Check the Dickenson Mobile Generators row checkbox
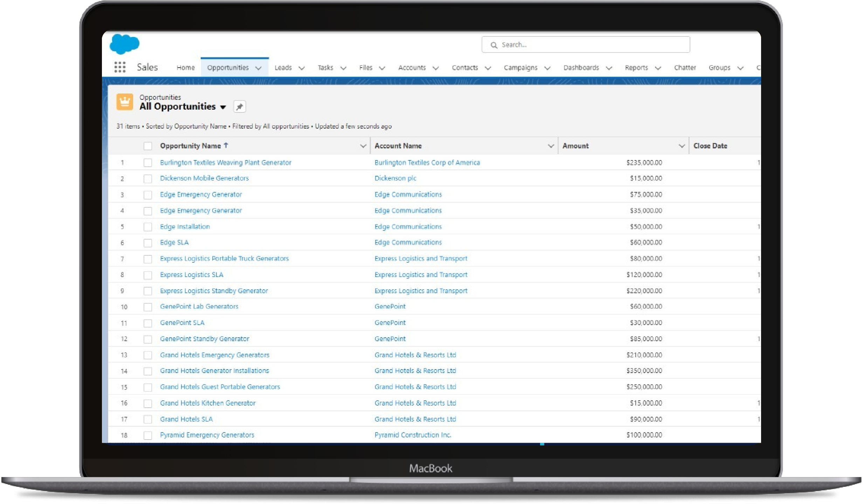 pyautogui.click(x=148, y=179)
